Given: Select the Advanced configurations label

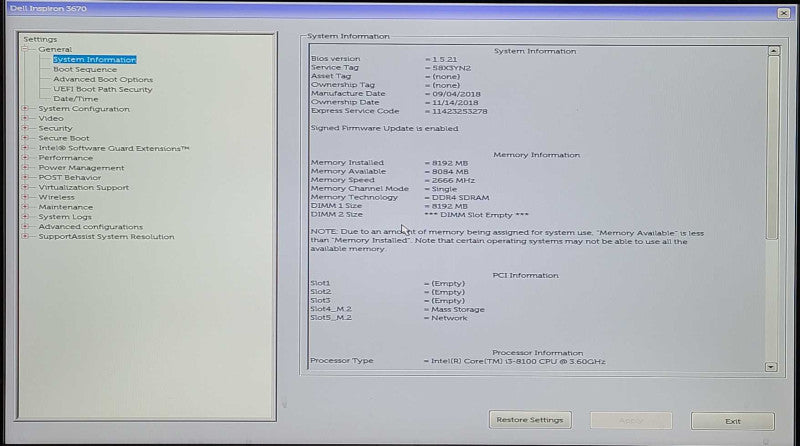Looking at the screenshot, I should click(90, 227).
